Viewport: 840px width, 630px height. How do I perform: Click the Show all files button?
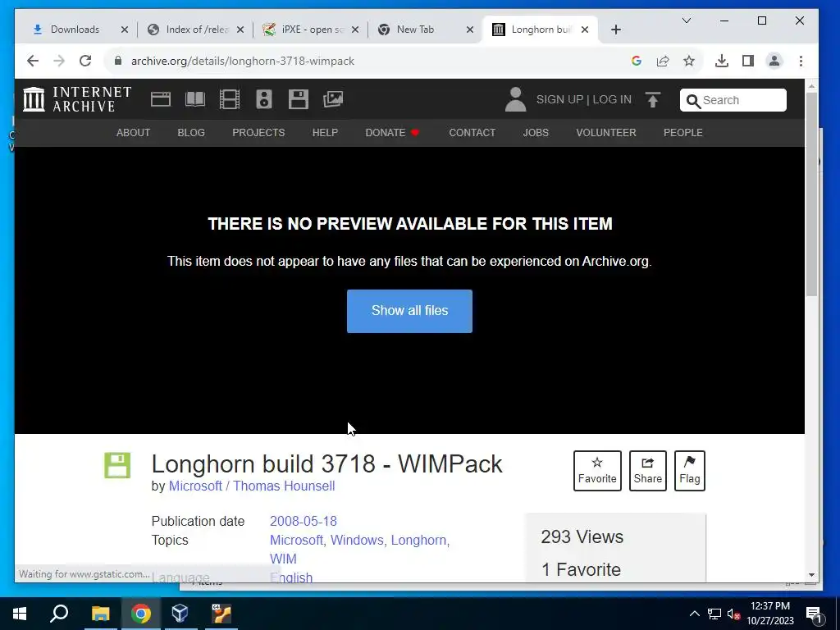(x=410, y=311)
